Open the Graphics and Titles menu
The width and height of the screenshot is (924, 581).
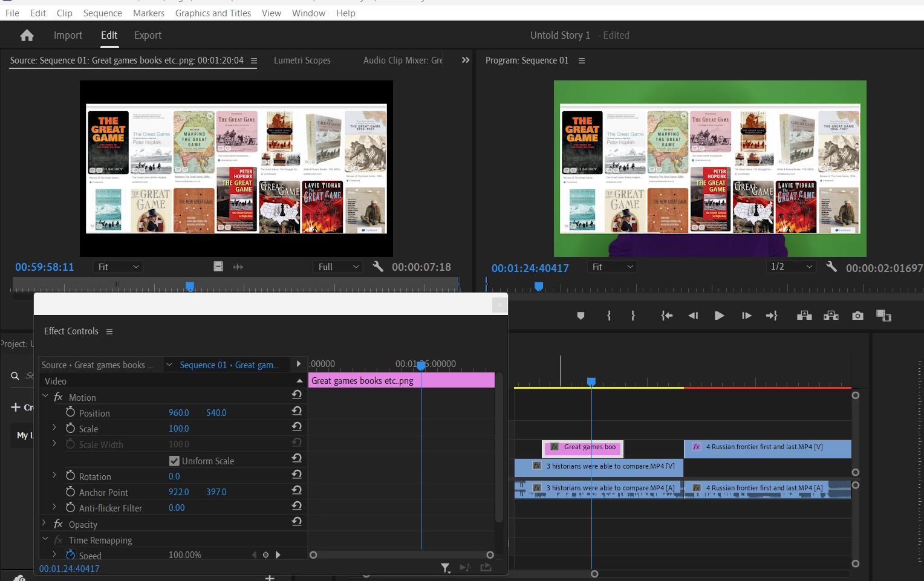click(213, 13)
